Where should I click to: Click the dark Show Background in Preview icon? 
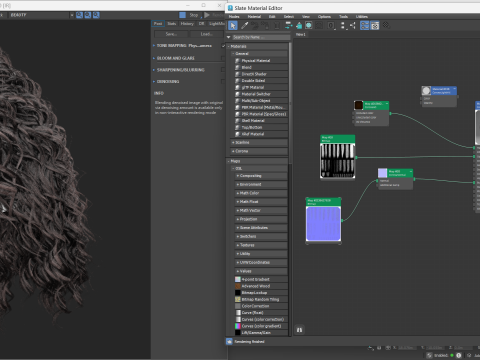[x=319, y=25]
